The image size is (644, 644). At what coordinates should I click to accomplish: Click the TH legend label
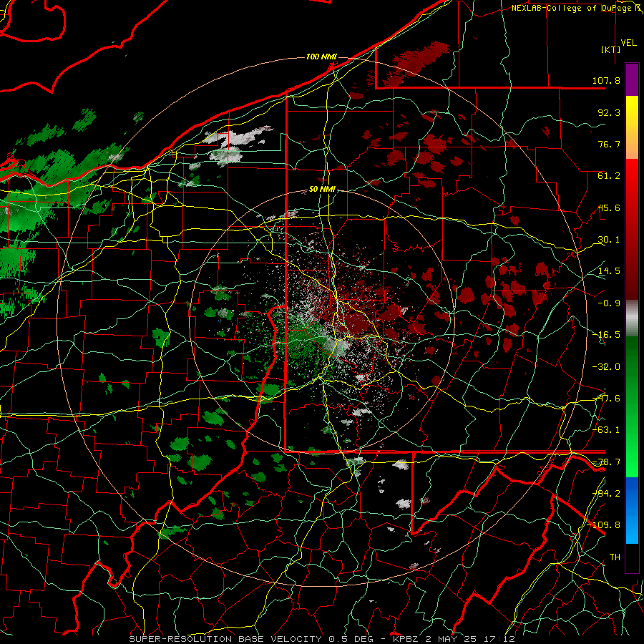[615, 557]
